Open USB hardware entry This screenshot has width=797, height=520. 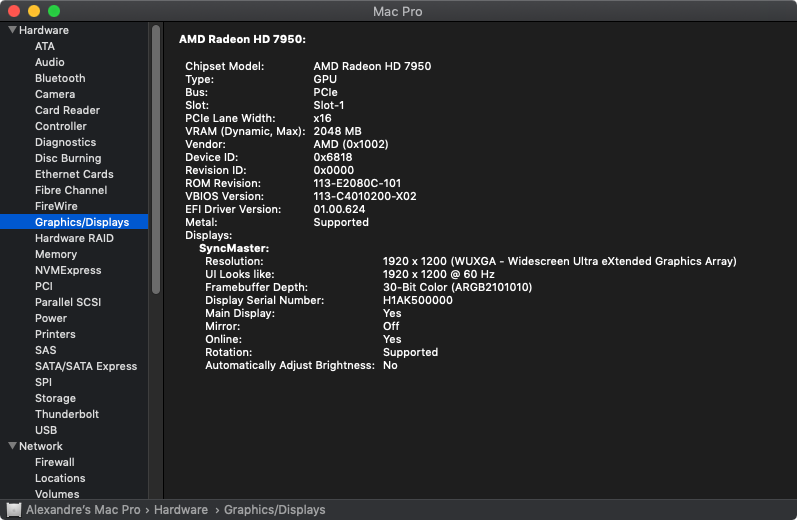46,431
